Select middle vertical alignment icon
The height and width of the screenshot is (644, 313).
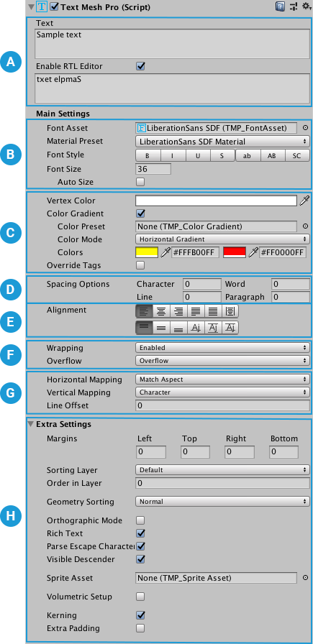[161, 328]
